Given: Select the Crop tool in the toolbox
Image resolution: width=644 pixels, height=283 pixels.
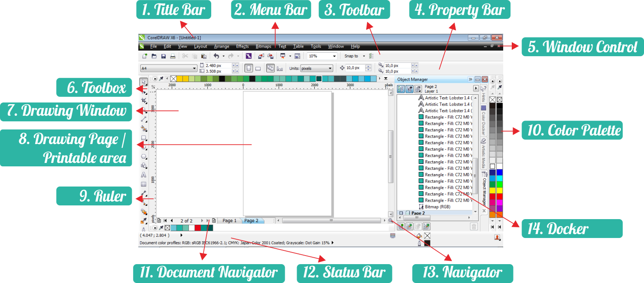Looking at the screenshot, I should pos(144,100).
